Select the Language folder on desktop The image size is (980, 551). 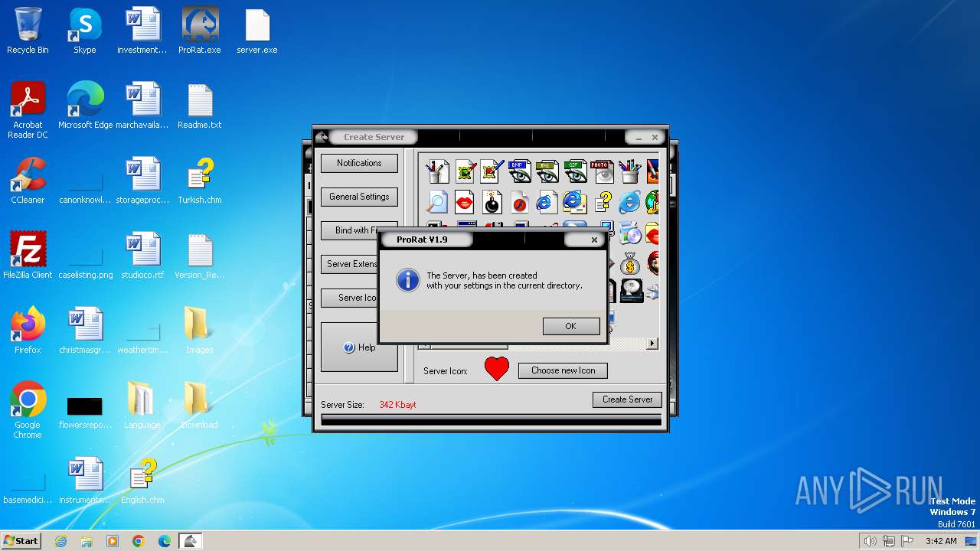coord(142,406)
